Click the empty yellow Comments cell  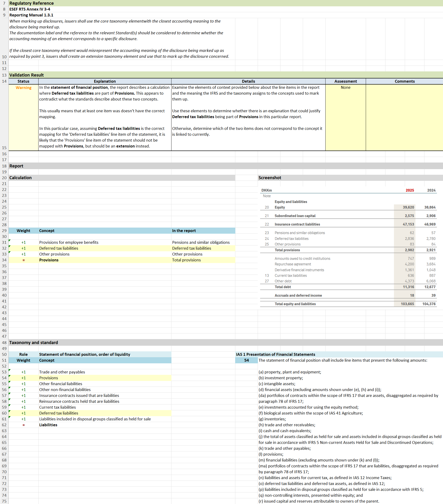click(x=404, y=118)
